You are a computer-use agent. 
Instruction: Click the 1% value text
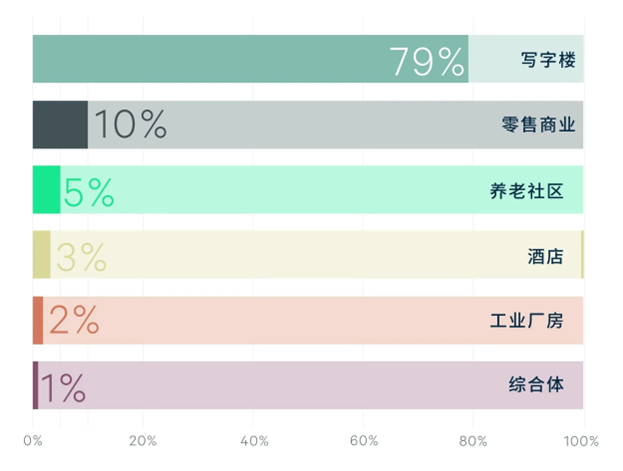pyautogui.click(x=63, y=388)
